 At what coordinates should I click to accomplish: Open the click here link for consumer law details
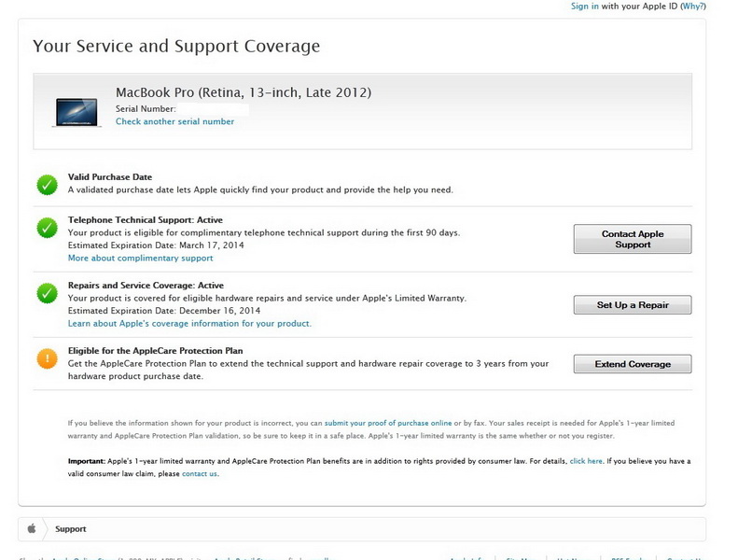click(x=586, y=461)
